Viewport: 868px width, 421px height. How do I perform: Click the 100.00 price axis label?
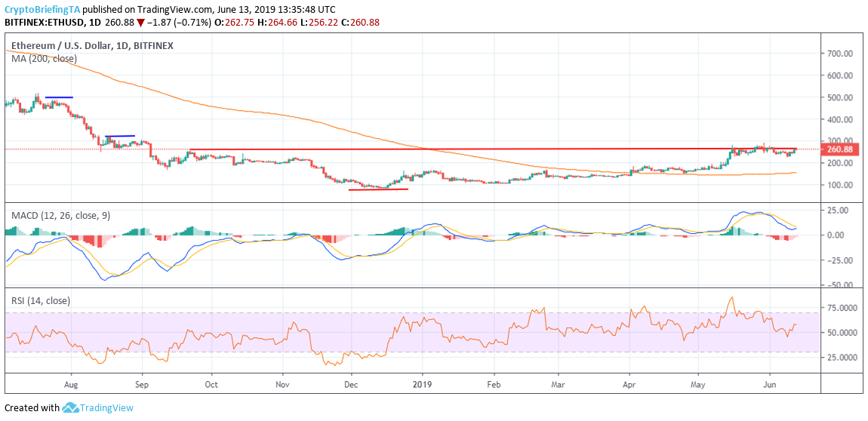(x=839, y=185)
